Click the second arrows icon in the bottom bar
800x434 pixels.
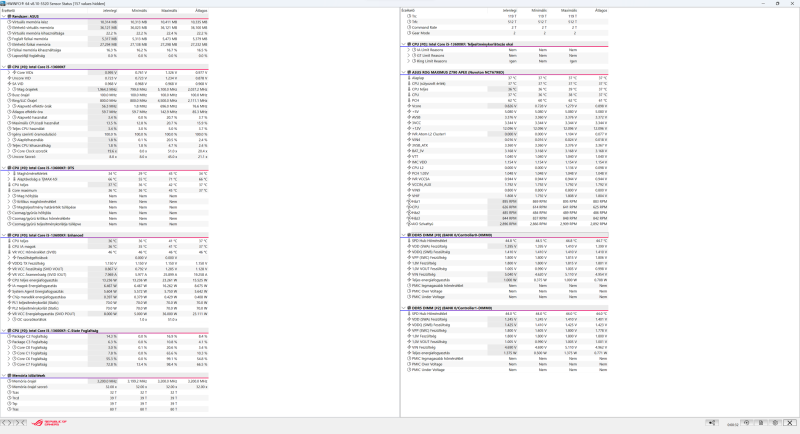20,423
